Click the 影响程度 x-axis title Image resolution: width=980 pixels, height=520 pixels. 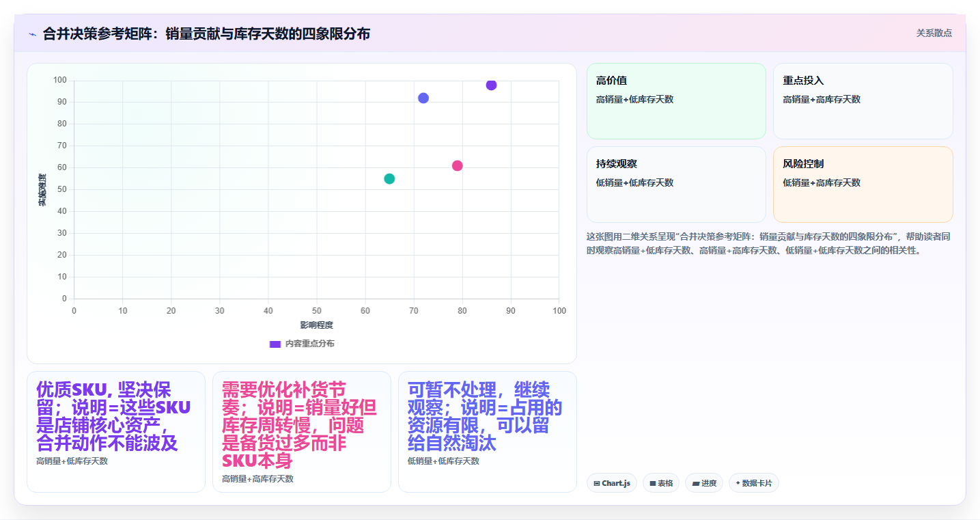317,325
